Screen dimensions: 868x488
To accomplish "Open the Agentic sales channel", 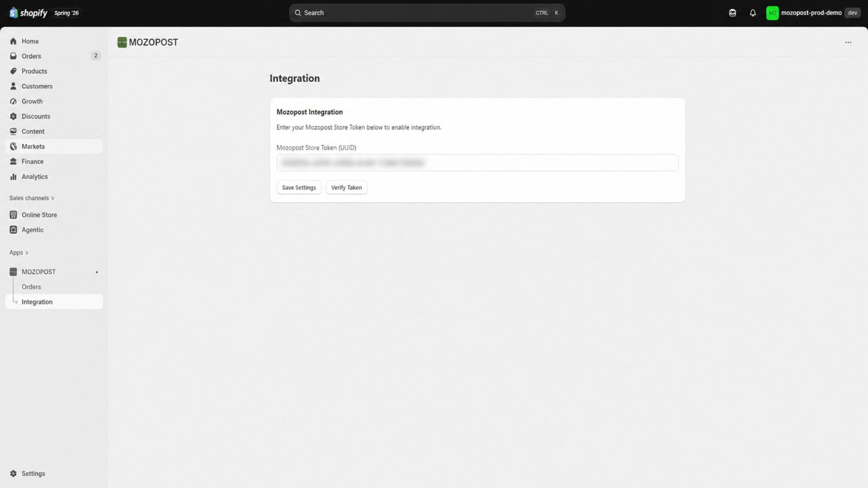I will tap(54, 230).
